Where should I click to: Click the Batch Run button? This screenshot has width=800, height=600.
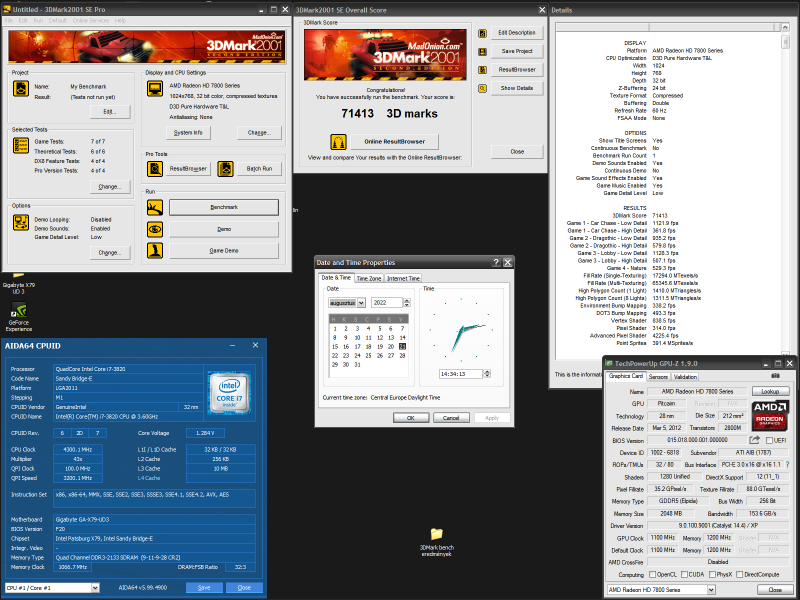(259, 168)
